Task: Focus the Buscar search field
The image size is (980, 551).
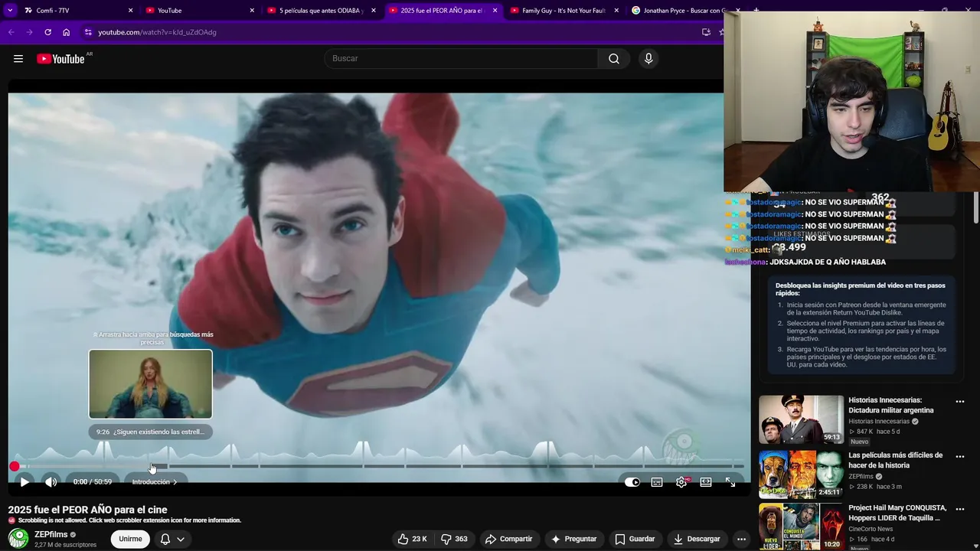Action: click(462, 59)
